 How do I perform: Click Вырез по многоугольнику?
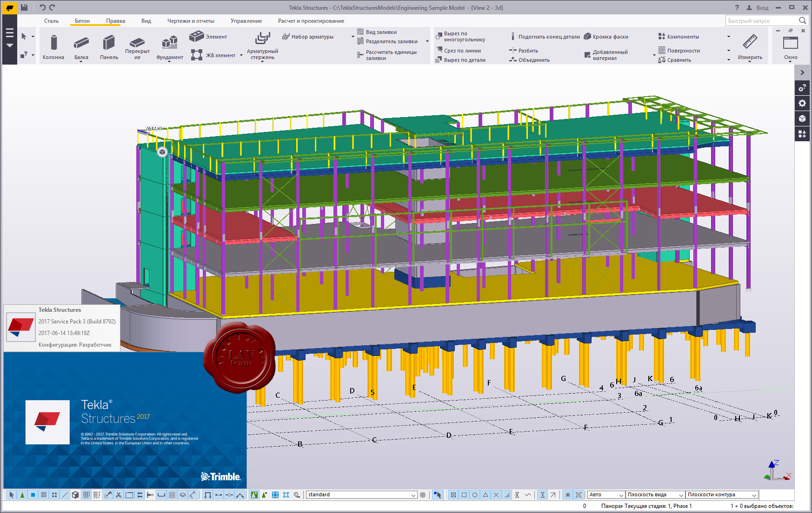click(x=460, y=36)
